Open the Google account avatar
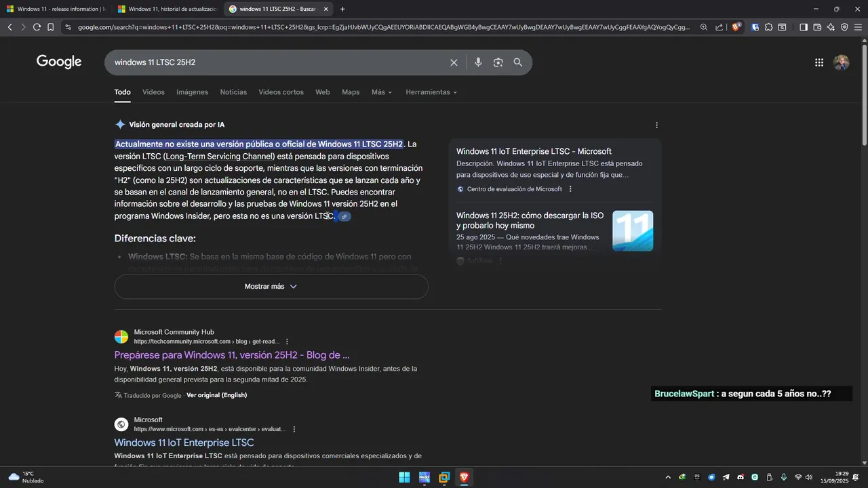868x488 pixels. click(x=842, y=62)
